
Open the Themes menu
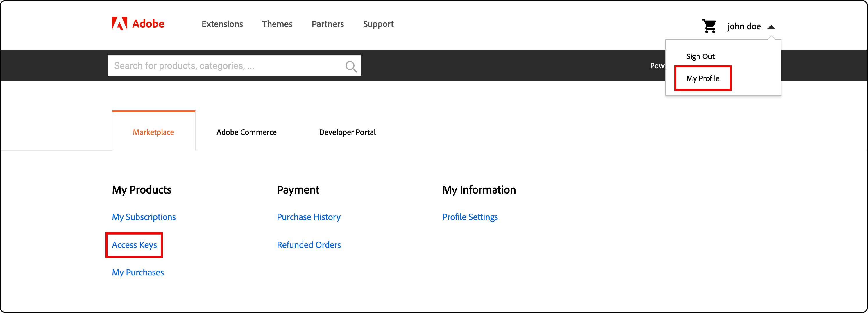click(x=277, y=24)
